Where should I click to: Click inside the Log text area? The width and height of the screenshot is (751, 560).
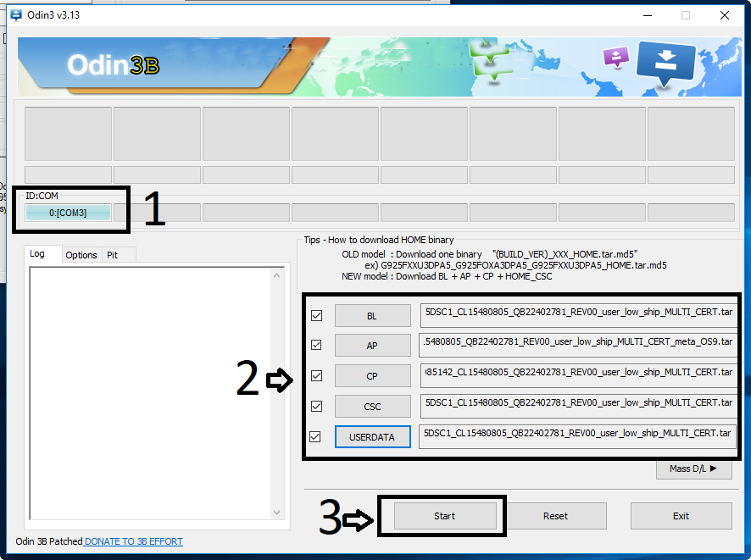click(150, 393)
